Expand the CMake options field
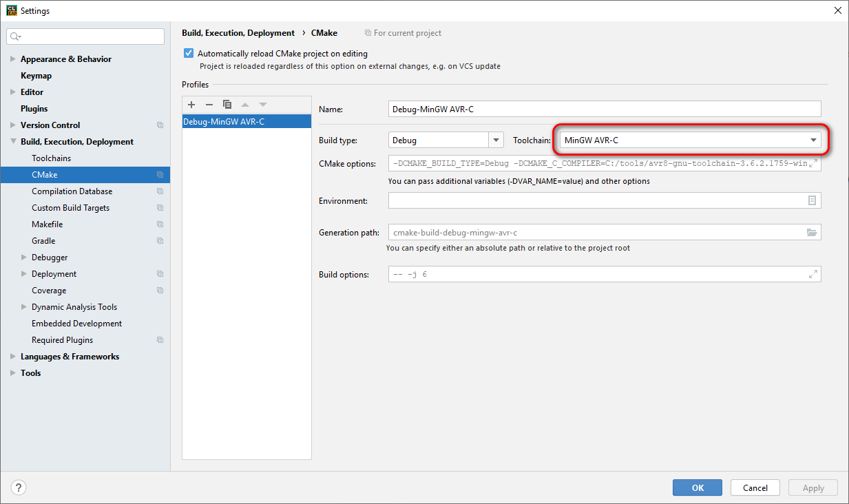The height and width of the screenshot is (504, 849). pos(813,164)
